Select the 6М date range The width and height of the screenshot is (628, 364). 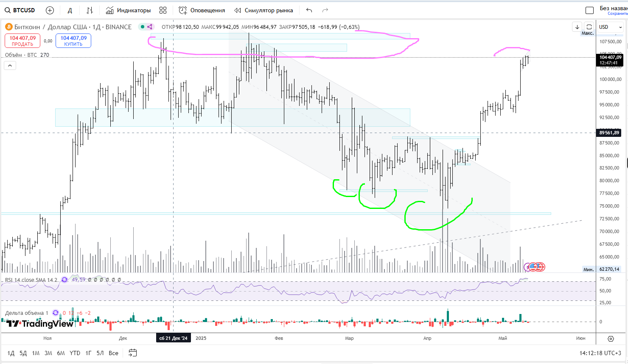pos(61,353)
